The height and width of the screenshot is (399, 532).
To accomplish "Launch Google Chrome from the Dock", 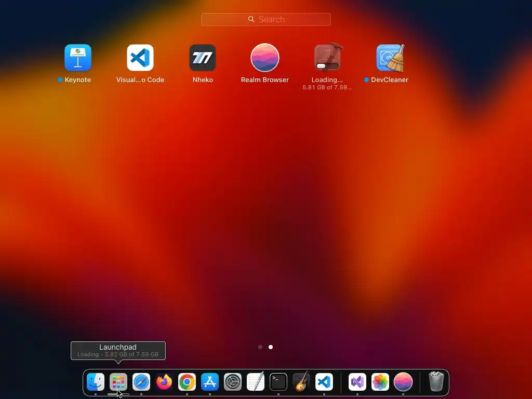I will [187, 382].
